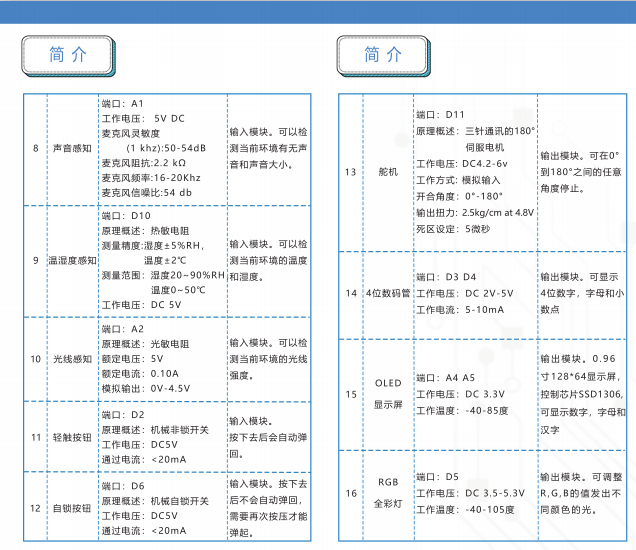Click 工作温度: -40-85度 line
The width and height of the screenshot is (636, 550).
462,411
